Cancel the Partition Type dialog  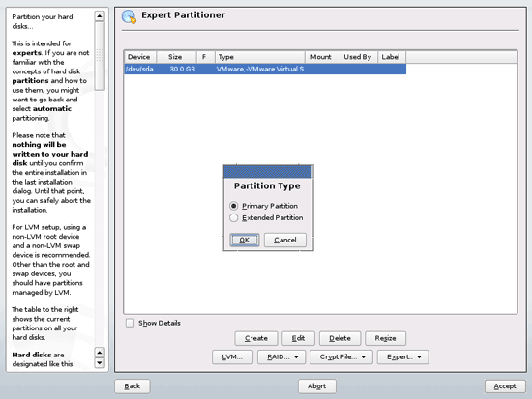coord(285,240)
